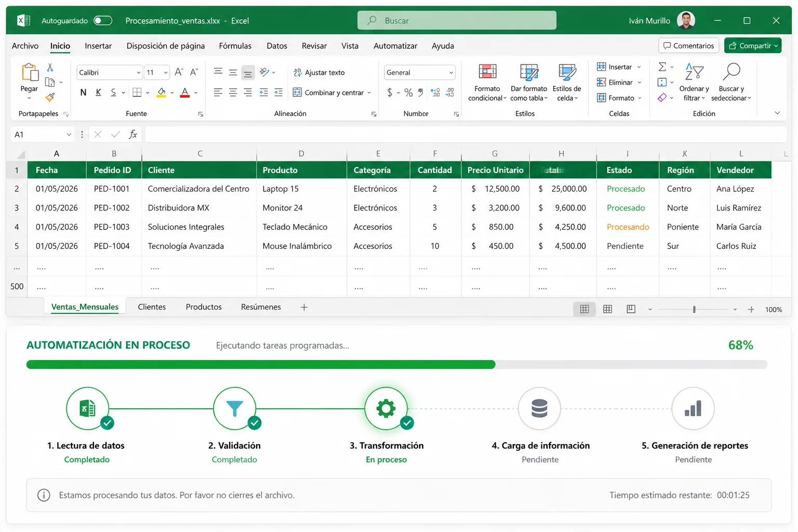
Task: Click the insert function fx icon
Action: 133,135
